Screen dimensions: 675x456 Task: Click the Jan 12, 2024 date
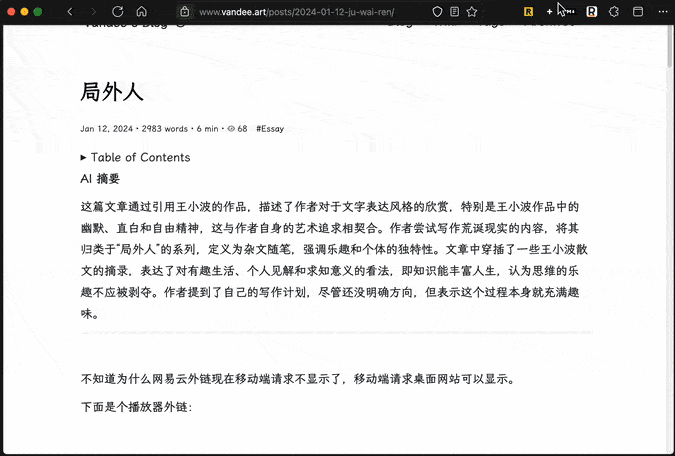[106, 129]
